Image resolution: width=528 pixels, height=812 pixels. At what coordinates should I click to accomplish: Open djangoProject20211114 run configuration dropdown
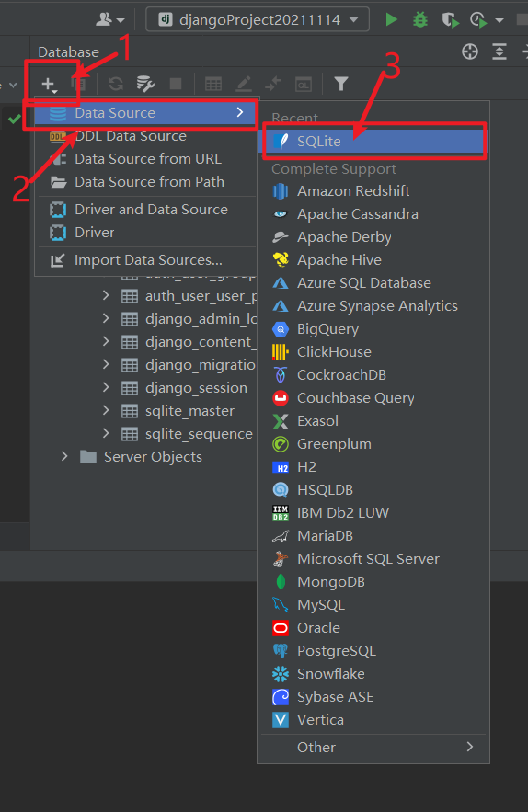[258, 19]
